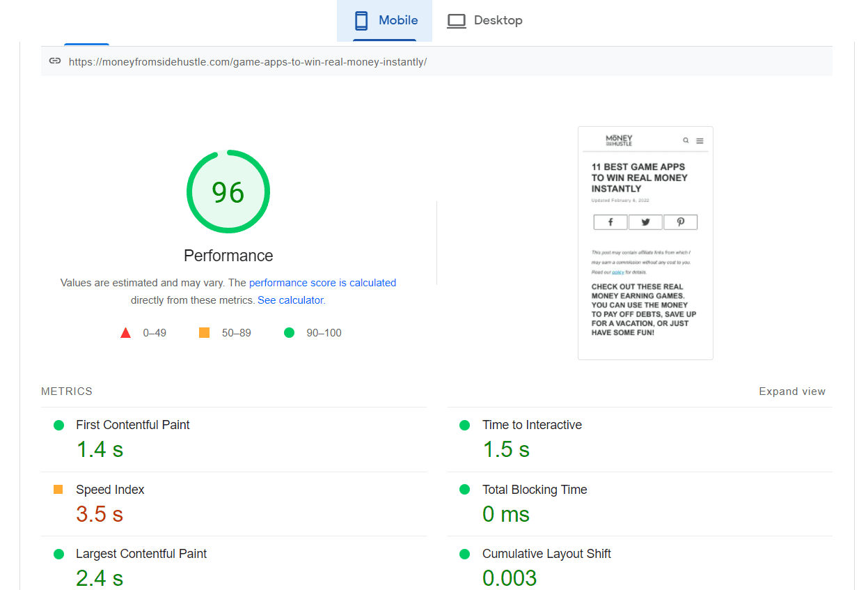Click the red triangle in the score legend
The width and height of the screenshot is (868, 590).
tap(125, 332)
